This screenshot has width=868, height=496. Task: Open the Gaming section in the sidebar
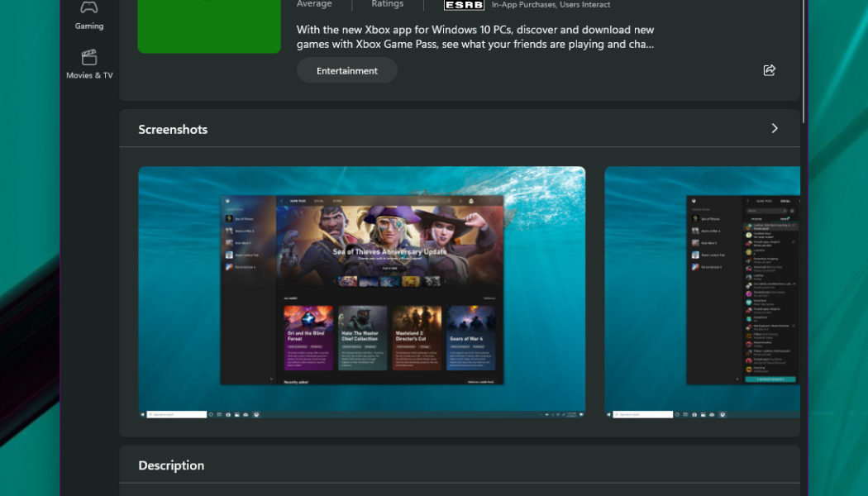[x=88, y=17]
